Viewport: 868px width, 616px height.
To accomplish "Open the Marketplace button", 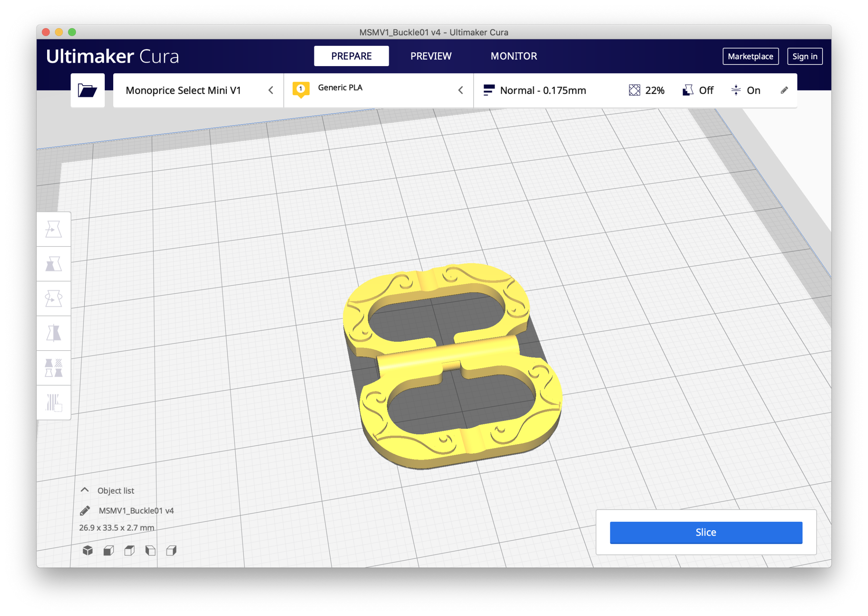I will 750,57.
